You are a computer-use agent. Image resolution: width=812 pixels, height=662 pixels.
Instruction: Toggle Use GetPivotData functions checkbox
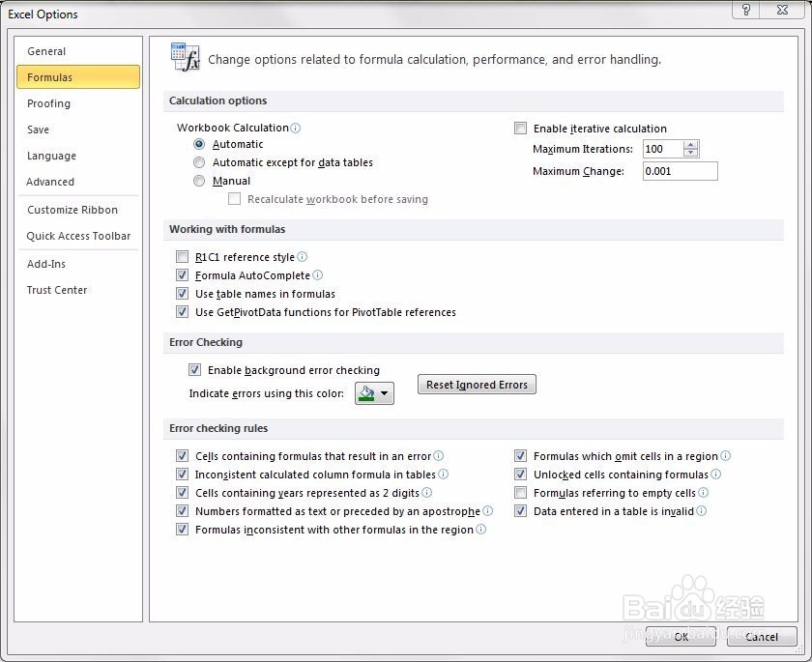183,311
